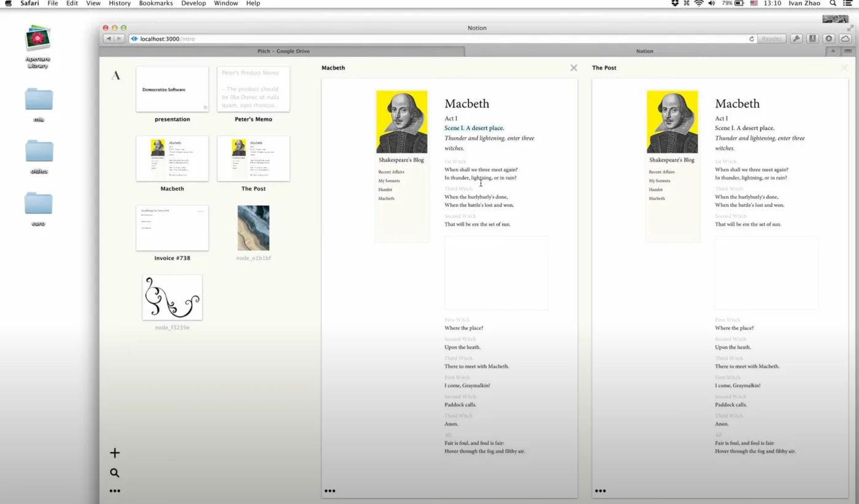Click the Shakespeare portrait in The Post panel
The width and height of the screenshot is (859, 504).
[672, 122]
